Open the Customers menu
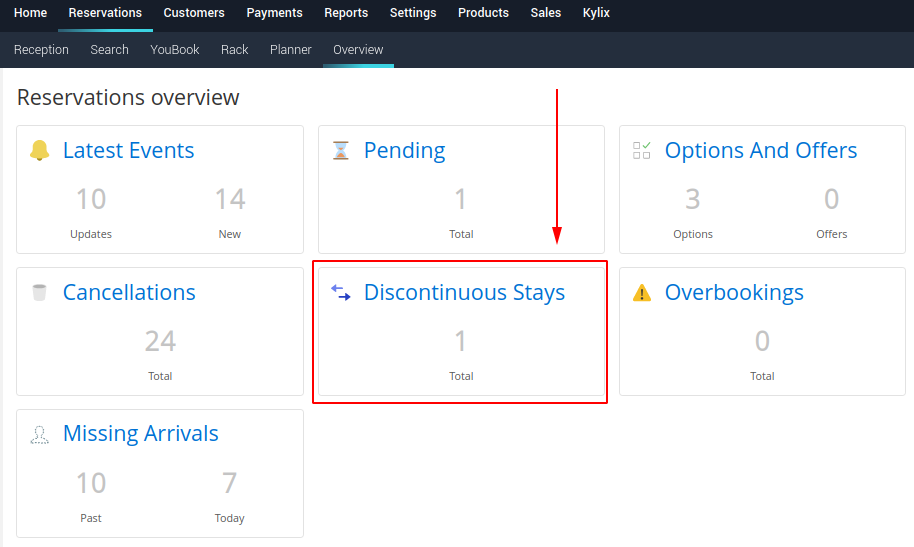The width and height of the screenshot is (914, 547). (194, 13)
